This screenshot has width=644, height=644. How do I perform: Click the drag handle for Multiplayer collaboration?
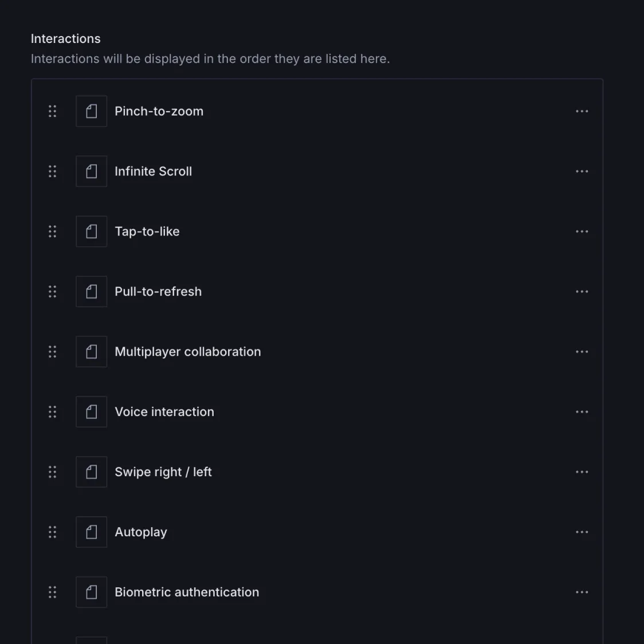(52, 352)
